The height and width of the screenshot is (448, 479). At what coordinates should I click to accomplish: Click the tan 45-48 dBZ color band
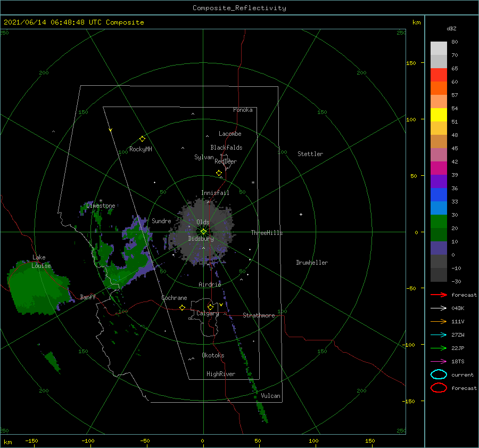[x=439, y=141]
